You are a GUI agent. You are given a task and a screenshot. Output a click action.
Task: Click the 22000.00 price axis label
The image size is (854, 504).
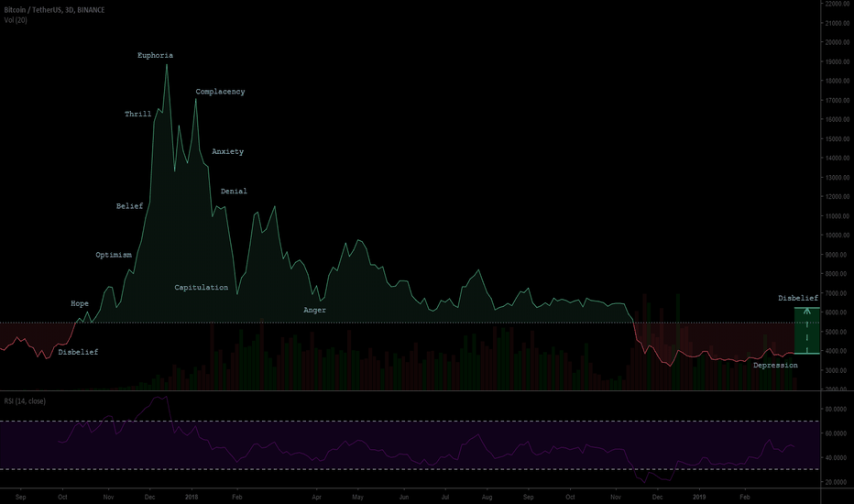coord(838,4)
